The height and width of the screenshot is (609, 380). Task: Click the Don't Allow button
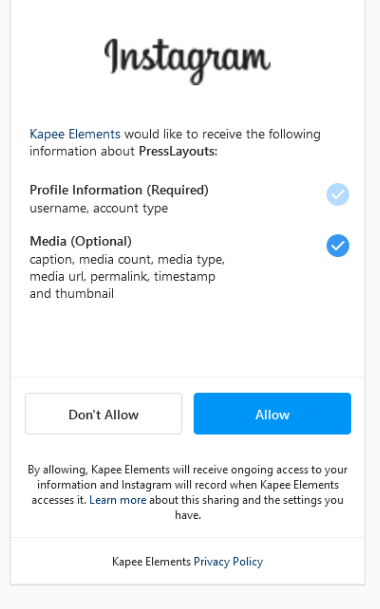coord(103,414)
